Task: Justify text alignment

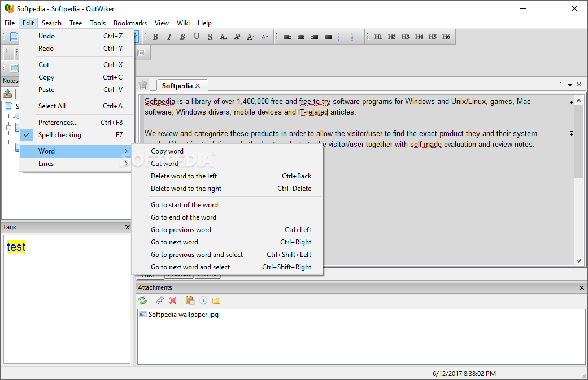Action: click(x=328, y=37)
